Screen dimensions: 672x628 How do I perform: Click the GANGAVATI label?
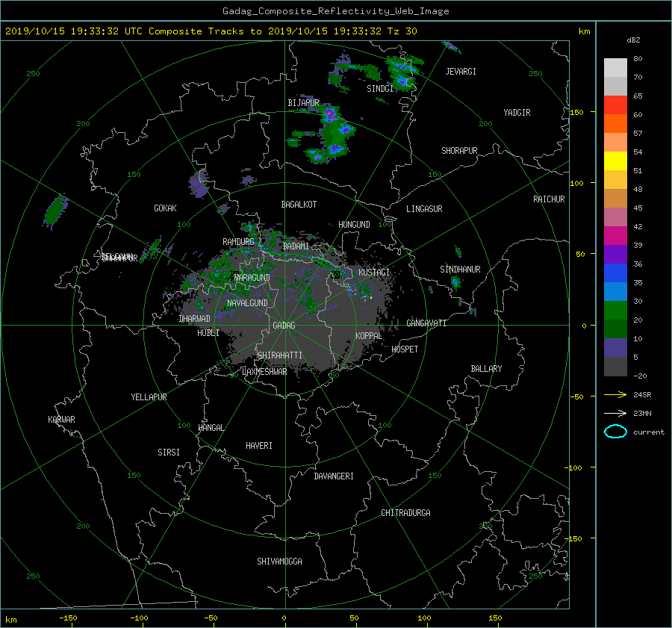click(426, 323)
